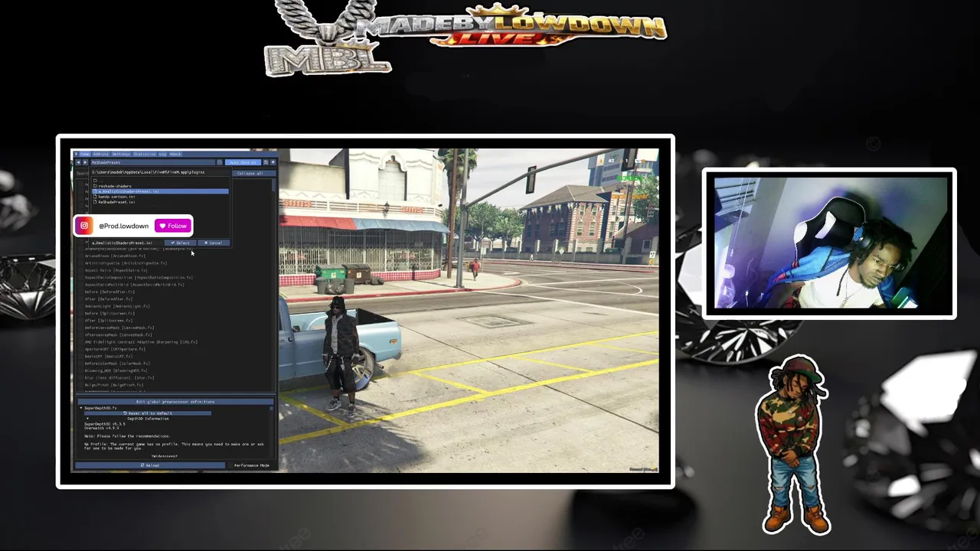Image resolution: width=980 pixels, height=551 pixels.
Task: Open the ReShade Home tab
Action: pyautogui.click(x=85, y=154)
